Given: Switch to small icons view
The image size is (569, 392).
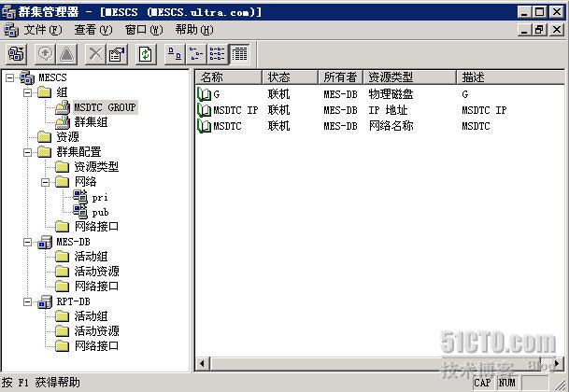Looking at the screenshot, I should [196, 54].
